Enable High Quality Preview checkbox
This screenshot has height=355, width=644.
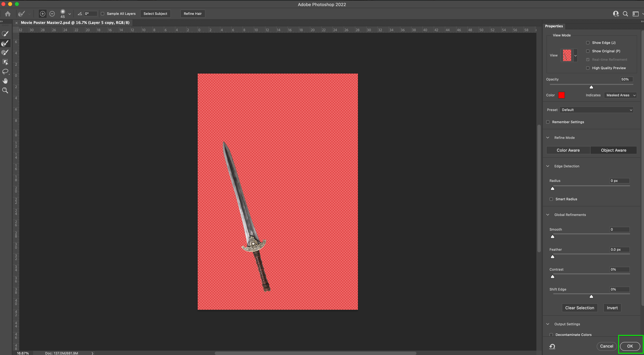588,68
